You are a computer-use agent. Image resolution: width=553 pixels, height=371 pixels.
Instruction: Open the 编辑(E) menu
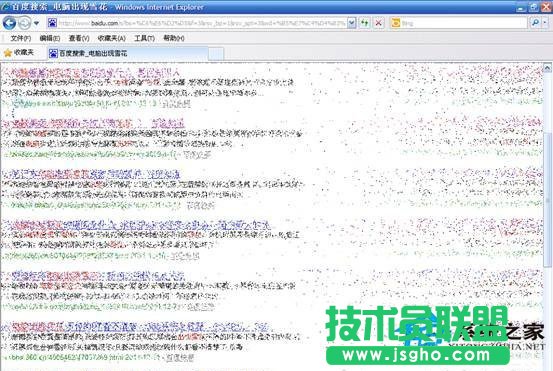point(50,38)
